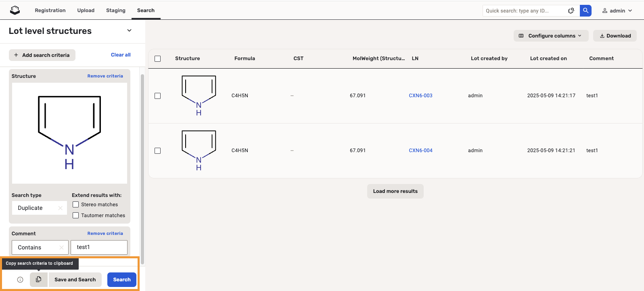
Task: Expand Lot level structures chevron
Action: [x=129, y=31]
